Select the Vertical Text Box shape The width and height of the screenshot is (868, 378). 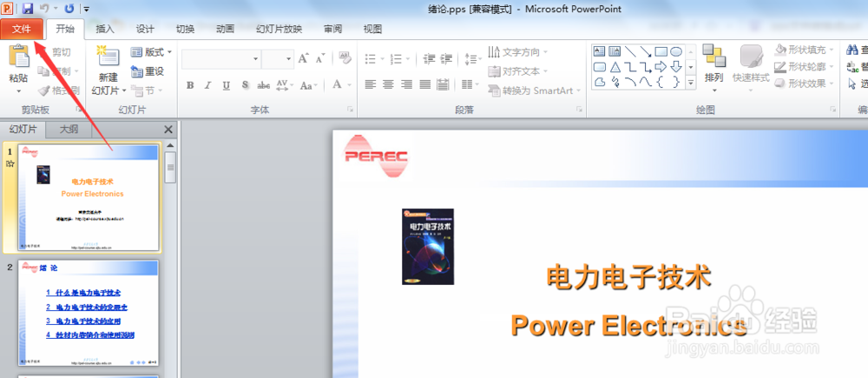point(615,51)
